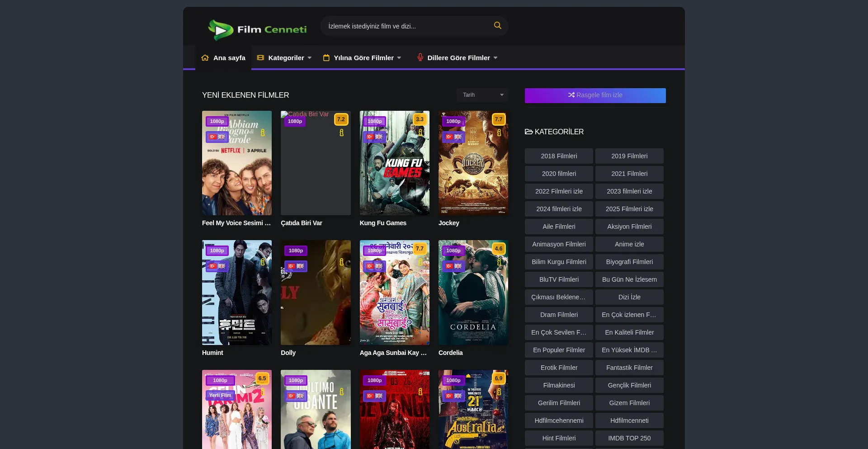Open the Çatıda Biri Var title link
Image resolution: width=868 pixels, height=449 pixels.
(302, 223)
